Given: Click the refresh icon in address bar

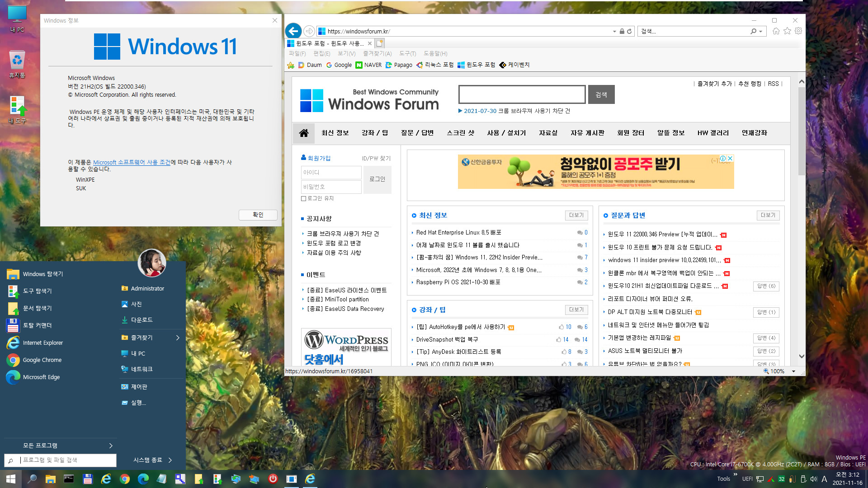Looking at the screenshot, I should coord(629,31).
